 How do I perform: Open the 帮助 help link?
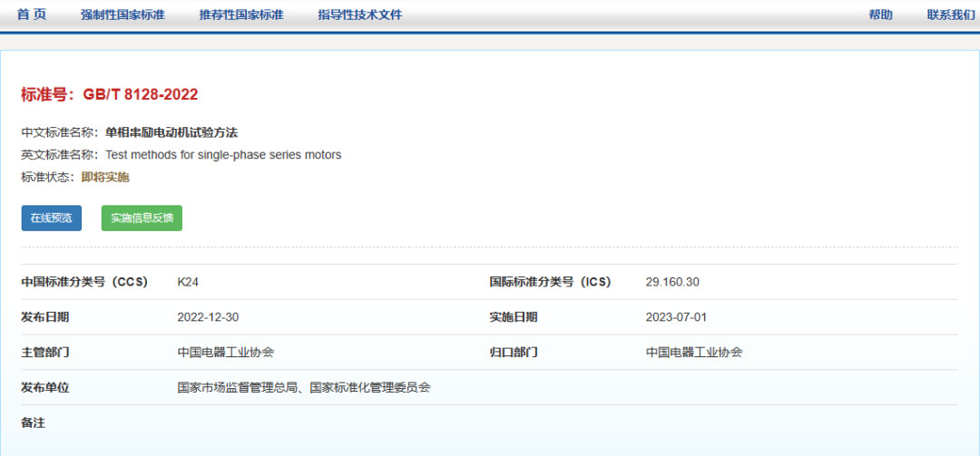click(x=880, y=15)
